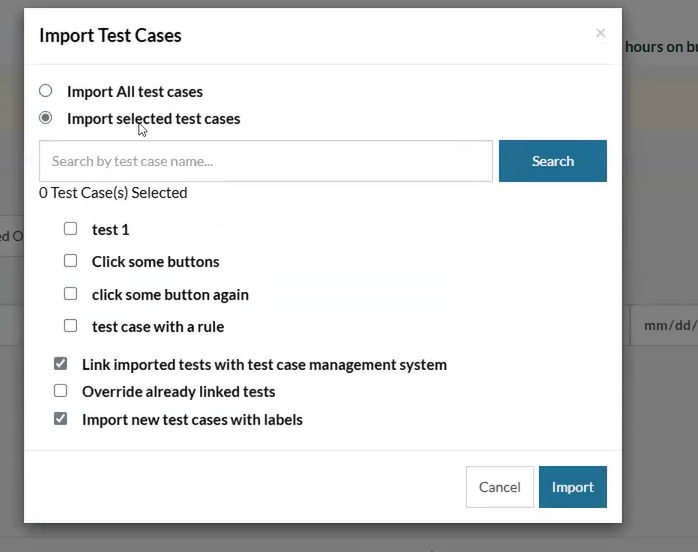Click the Import button to confirm
The width and height of the screenshot is (698, 552).
(x=572, y=487)
